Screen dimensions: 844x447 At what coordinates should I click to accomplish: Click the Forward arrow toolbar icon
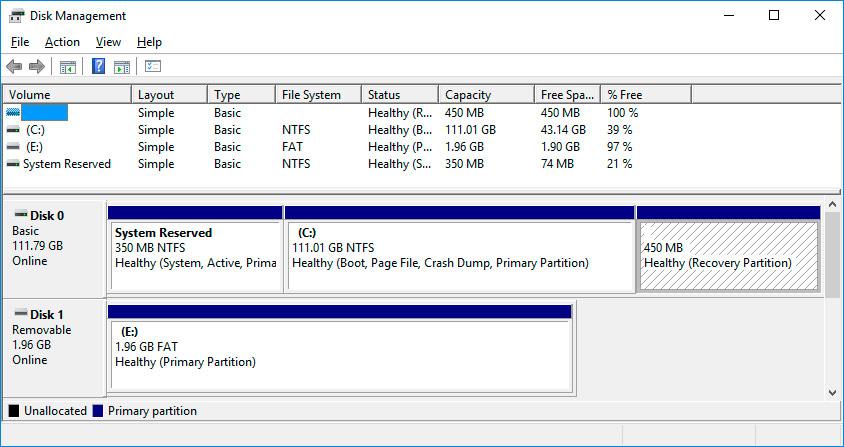[x=37, y=67]
